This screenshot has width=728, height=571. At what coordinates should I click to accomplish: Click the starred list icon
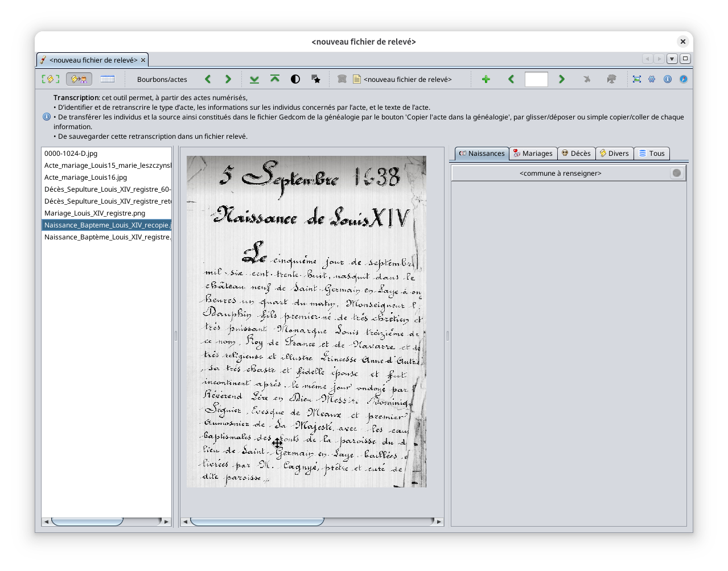316,79
